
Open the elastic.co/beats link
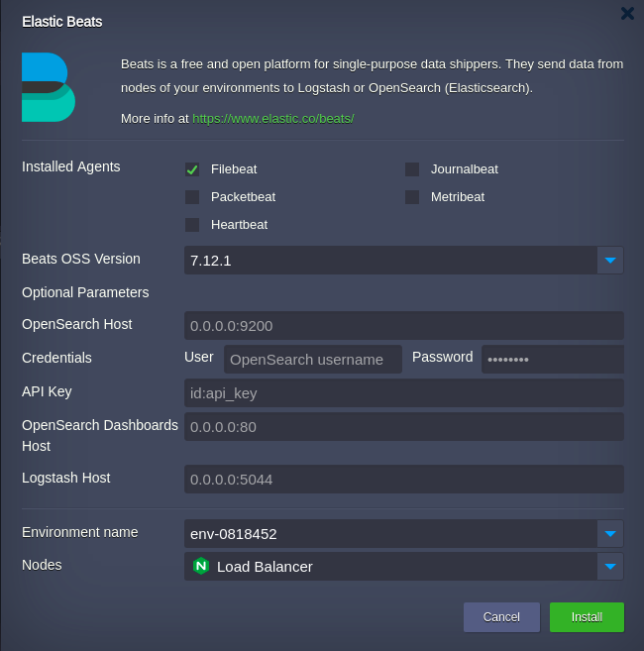[x=272, y=119]
